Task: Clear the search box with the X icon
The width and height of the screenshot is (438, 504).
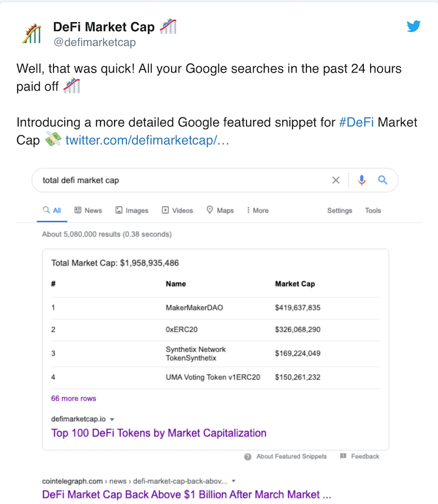Action: pos(336,180)
